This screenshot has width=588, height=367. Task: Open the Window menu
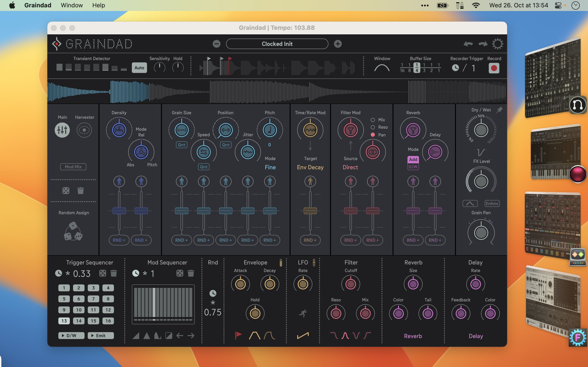[x=72, y=5]
